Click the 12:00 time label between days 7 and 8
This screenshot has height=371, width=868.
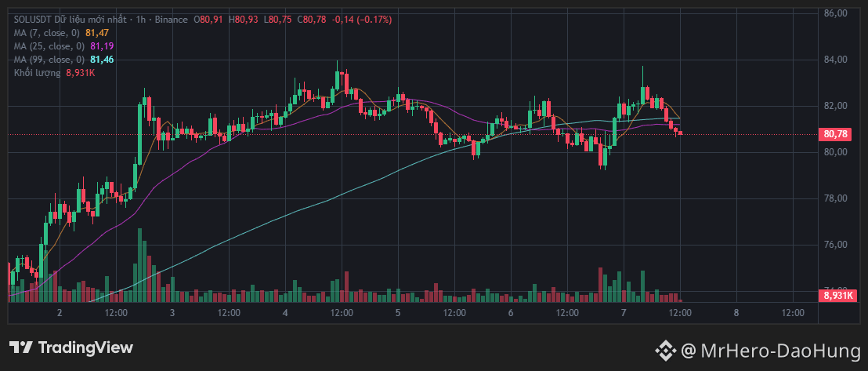pos(680,313)
